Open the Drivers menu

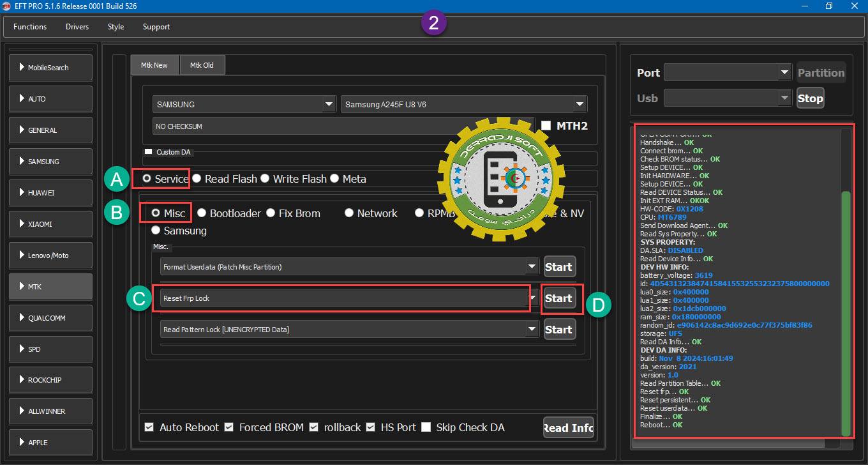click(77, 27)
